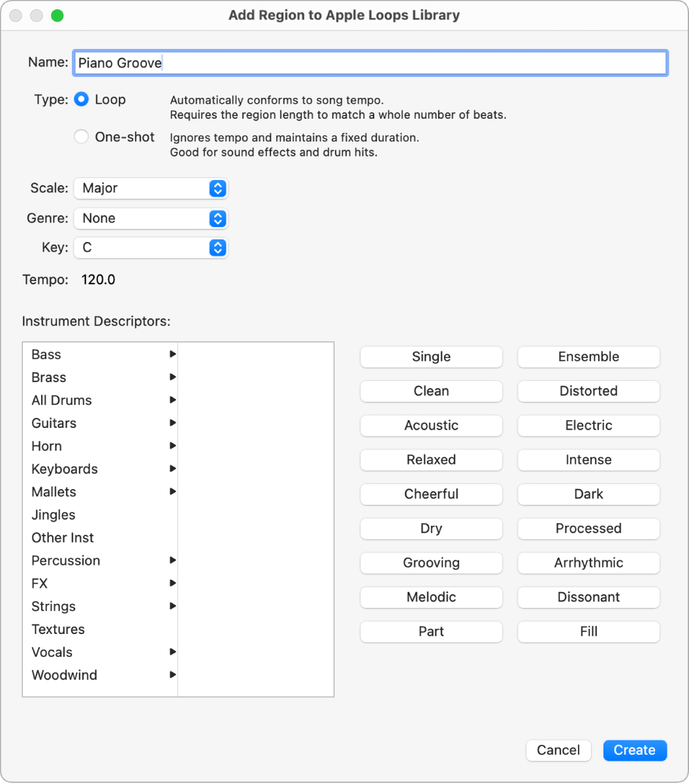Open the Key dropdown
This screenshot has width=689, height=784.
pyautogui.click(x=151, y=248)
